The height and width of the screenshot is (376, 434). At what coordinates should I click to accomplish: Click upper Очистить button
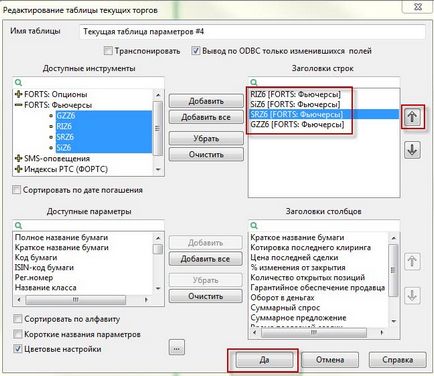click(x=206, y=154)
